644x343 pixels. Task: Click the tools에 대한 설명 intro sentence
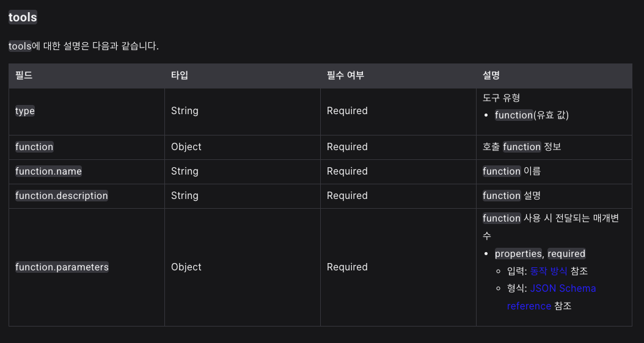pyautogui.click(x=84, y=46)
